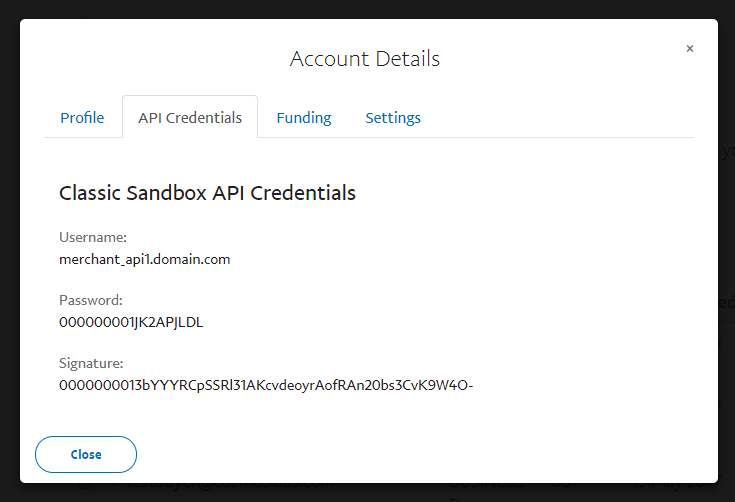Open the Funding tab
The width and height of the screenshot is (735, 502).
pyautogui.click(x=304, y=118)
